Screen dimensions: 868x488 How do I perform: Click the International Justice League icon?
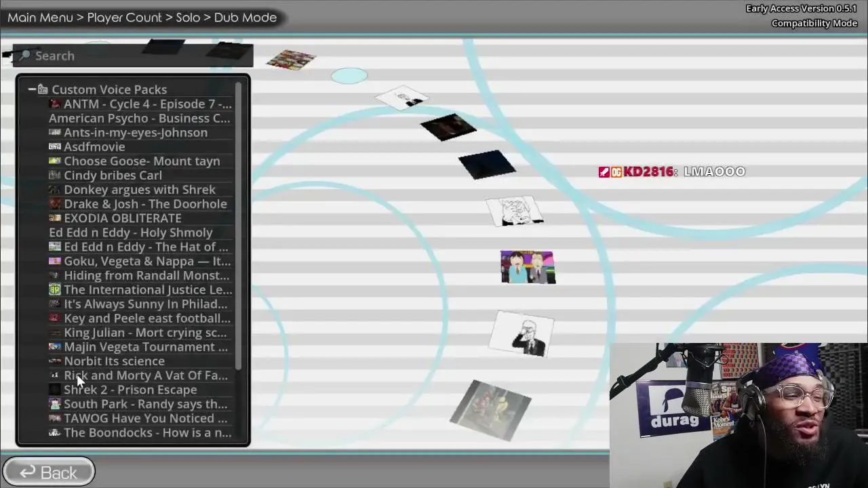(x=55, y=289)
